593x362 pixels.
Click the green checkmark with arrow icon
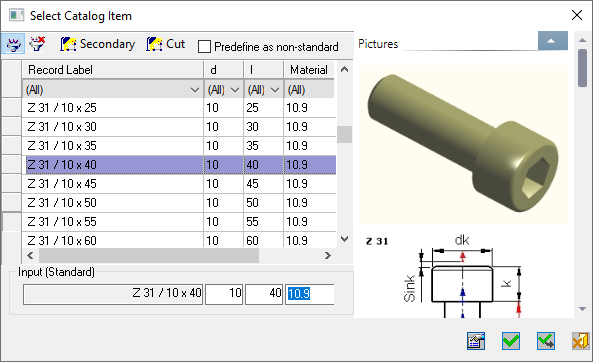pos(546,341)
